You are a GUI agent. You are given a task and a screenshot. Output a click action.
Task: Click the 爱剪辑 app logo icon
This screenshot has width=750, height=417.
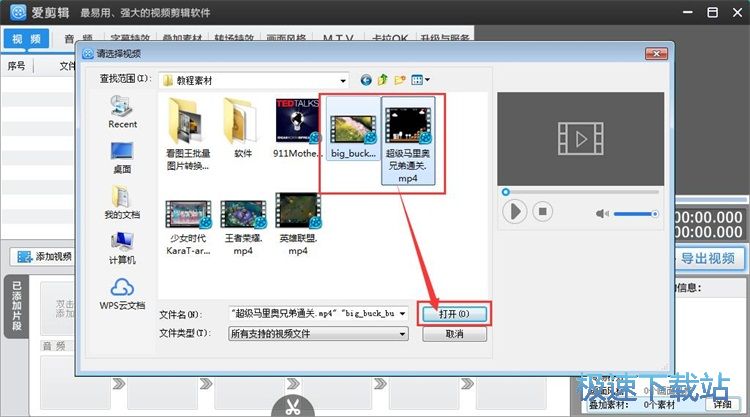click(x=18, y=12)
